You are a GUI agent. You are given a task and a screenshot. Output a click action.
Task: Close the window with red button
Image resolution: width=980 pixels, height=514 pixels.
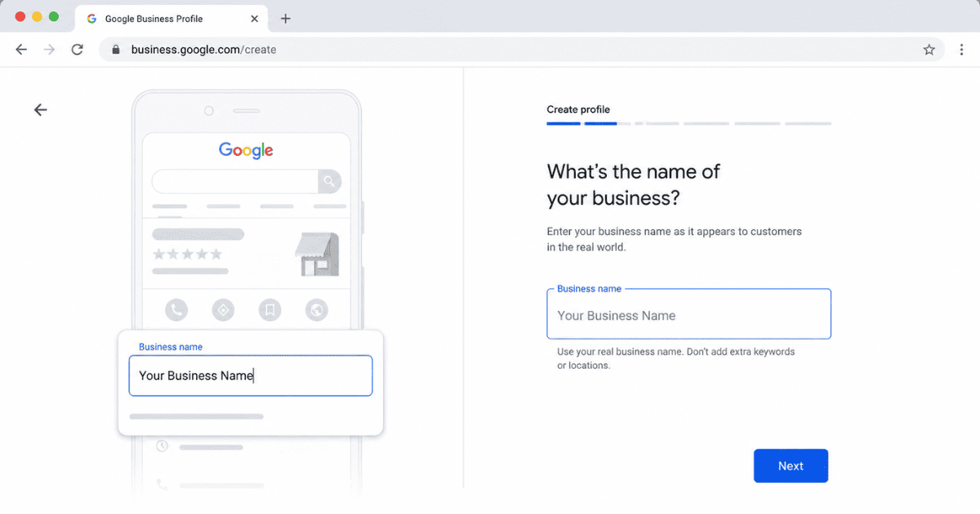point(20,16)
